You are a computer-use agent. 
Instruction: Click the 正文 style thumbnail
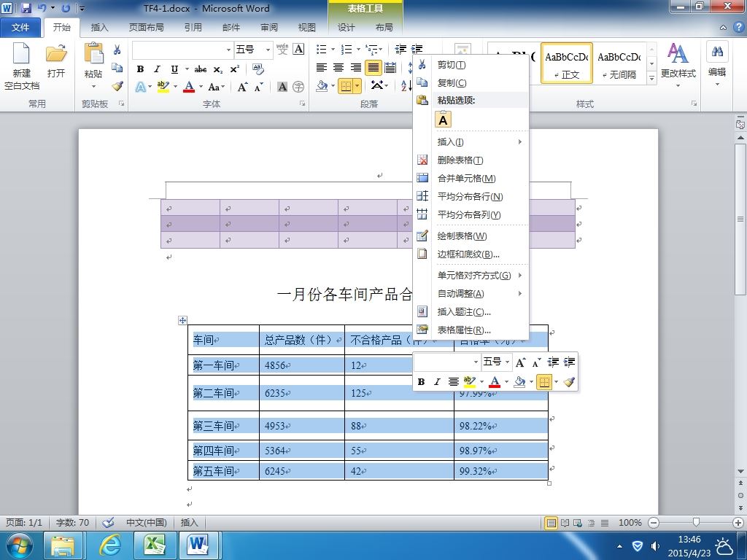(566, 63)
